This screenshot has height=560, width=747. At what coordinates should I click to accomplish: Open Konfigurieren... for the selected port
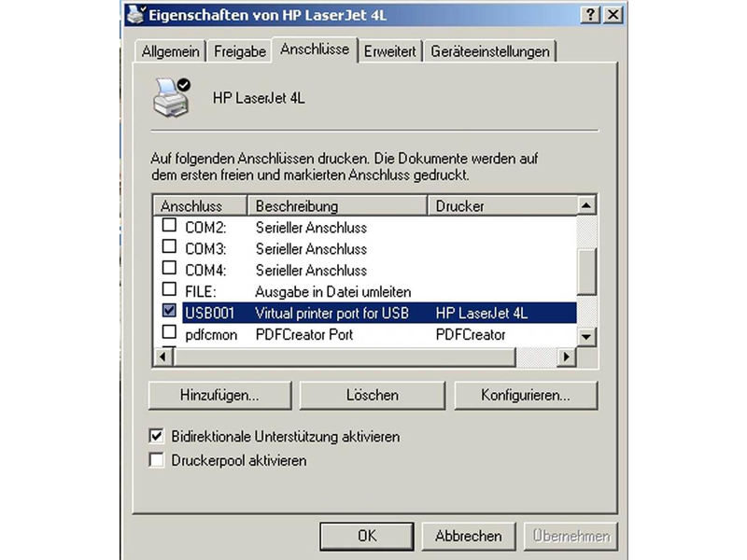526,395
